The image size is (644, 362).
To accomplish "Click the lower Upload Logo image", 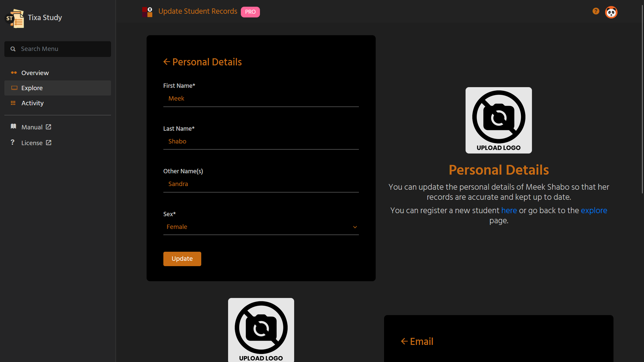I will (x=261, y=330).
